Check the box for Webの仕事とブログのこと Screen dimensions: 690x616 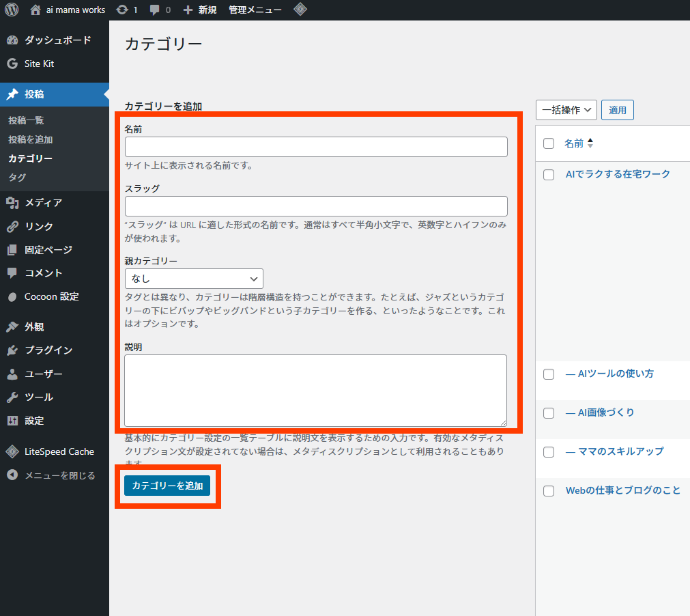pos(549,490)
